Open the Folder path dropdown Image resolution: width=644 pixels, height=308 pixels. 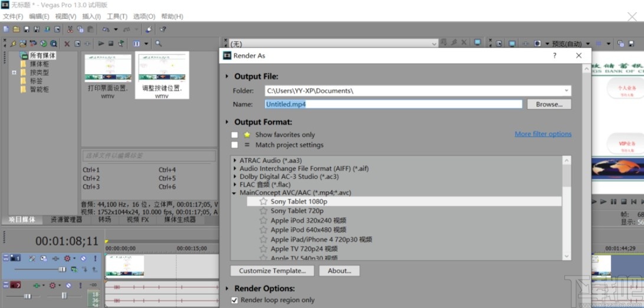tap(566, 91)
